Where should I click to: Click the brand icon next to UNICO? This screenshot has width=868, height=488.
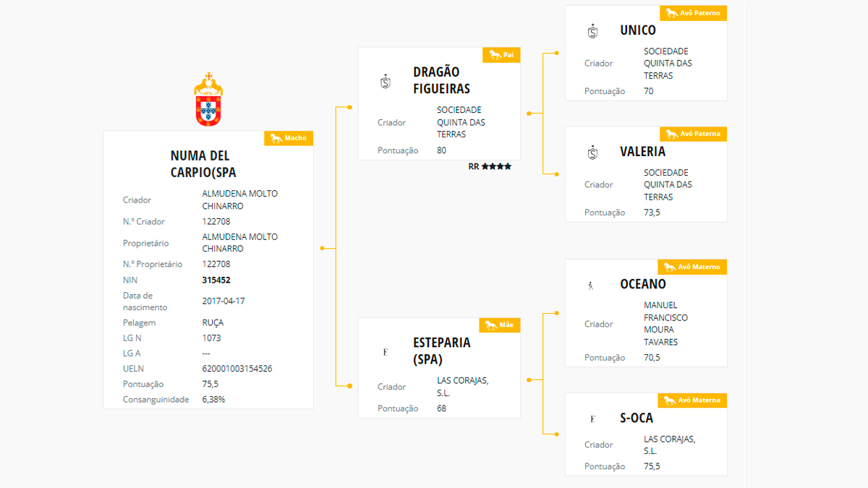(593, 31)
